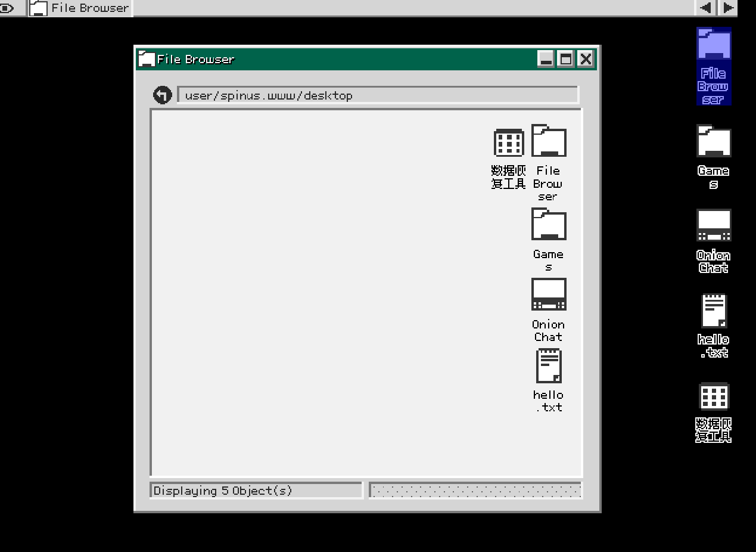Click the right arrow in the top bar
The width and height of the screenshot is (756, 552).
[728, 8]
